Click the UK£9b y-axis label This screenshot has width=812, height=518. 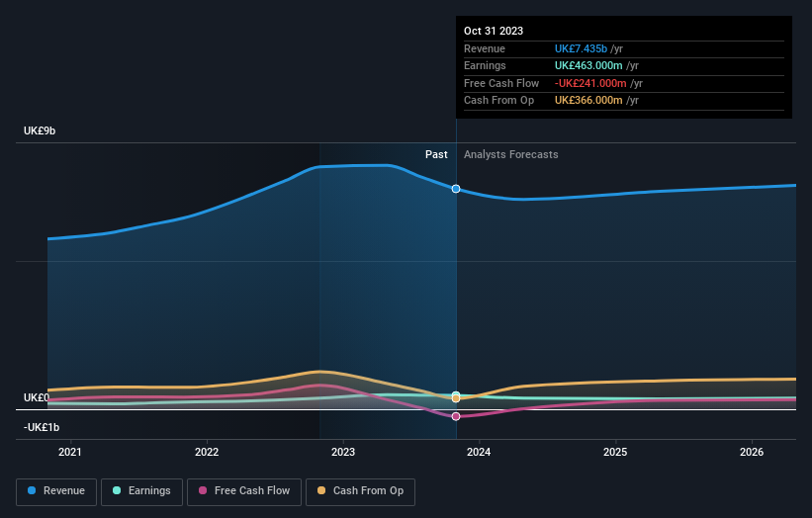pyautogui.click(x=40, y=130)
